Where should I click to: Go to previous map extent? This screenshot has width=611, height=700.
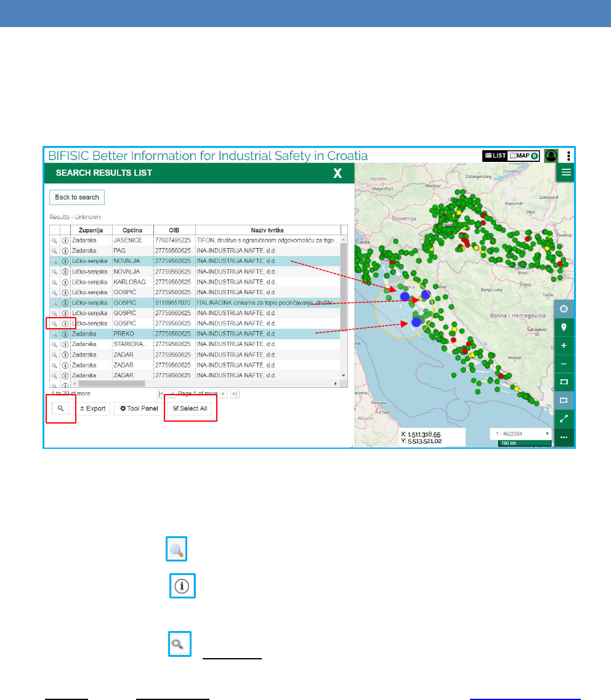click(x=564, y=382)
